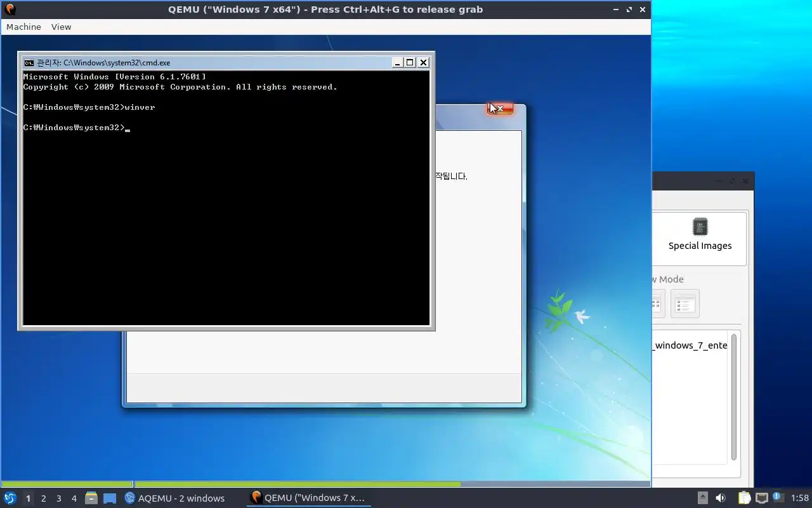Viewport: 812px width, 508px height.
Task: Close the winver dialog with red X
Action: click(500, 109)
